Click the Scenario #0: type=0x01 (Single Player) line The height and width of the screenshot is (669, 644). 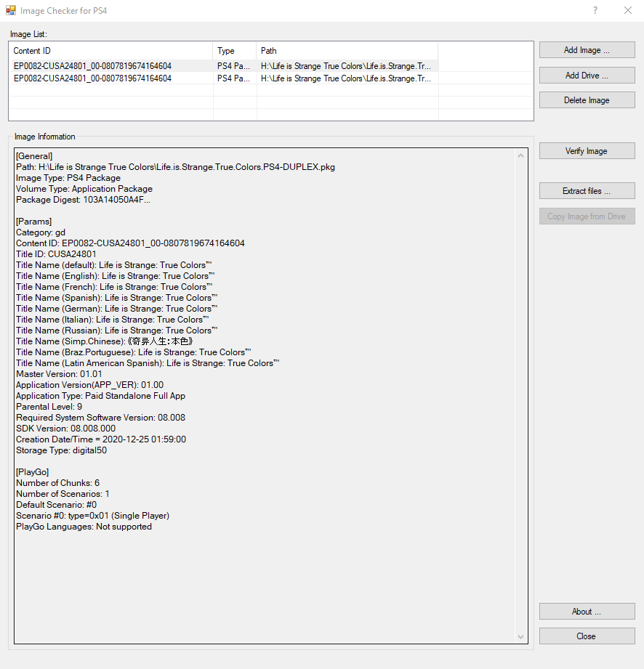click(x=92, y=516)
